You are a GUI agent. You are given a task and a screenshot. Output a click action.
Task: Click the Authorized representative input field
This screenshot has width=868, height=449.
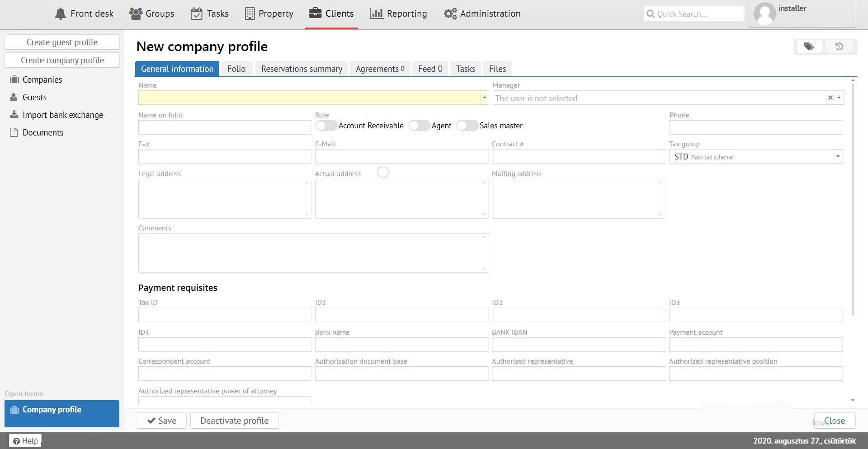[578, 374]
